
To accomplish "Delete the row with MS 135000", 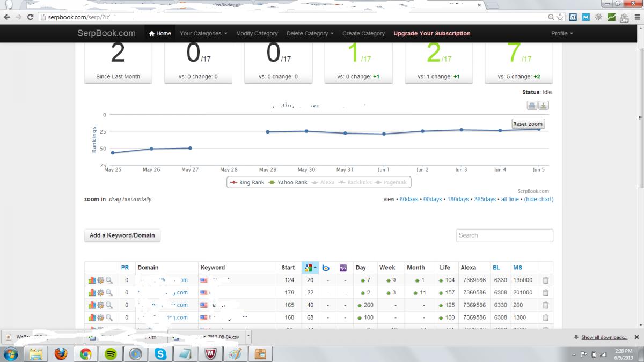I will [x=546, y=280].
